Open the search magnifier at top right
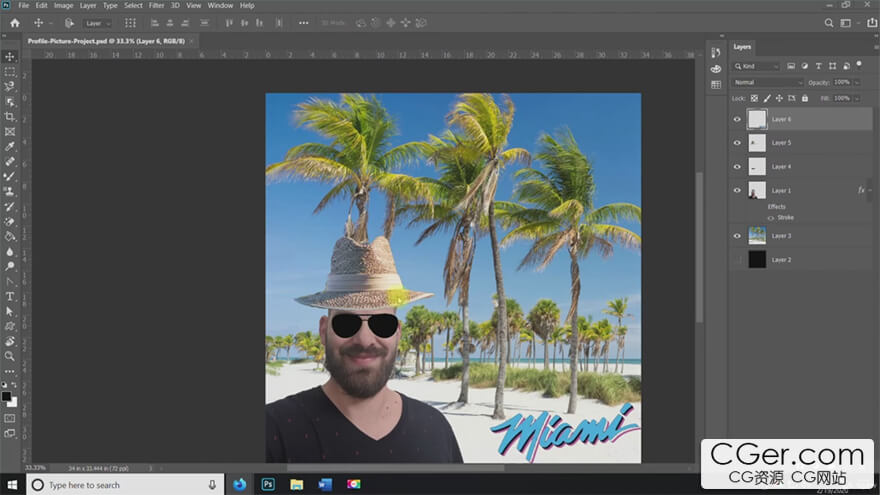880x495 pixels. click(829, 23)
